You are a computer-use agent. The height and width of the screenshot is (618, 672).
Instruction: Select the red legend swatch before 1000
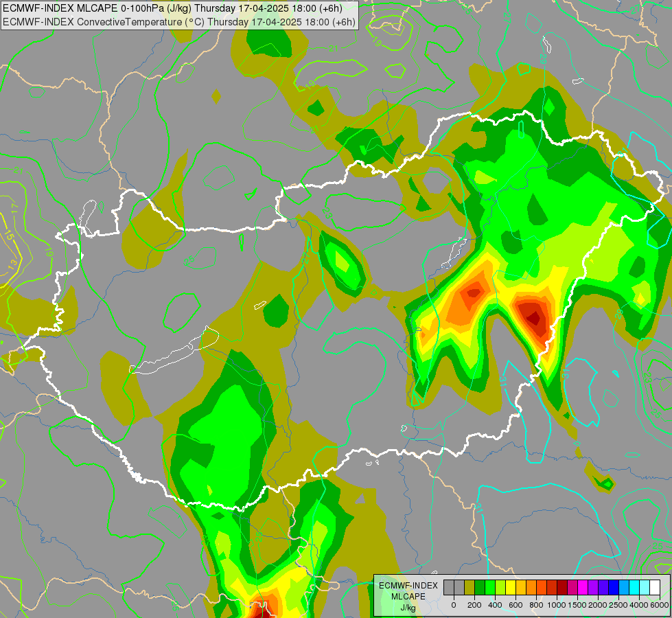tap(552, 588)
